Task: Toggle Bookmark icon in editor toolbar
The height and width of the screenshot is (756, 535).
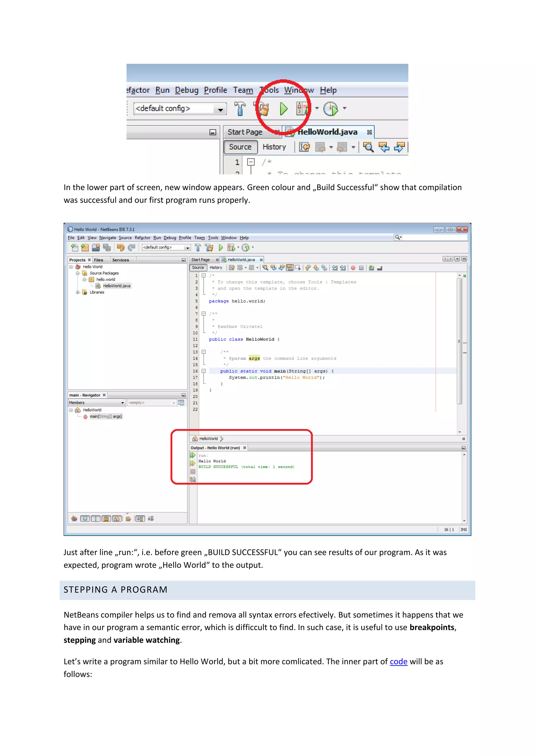Action: coord(324,268)
